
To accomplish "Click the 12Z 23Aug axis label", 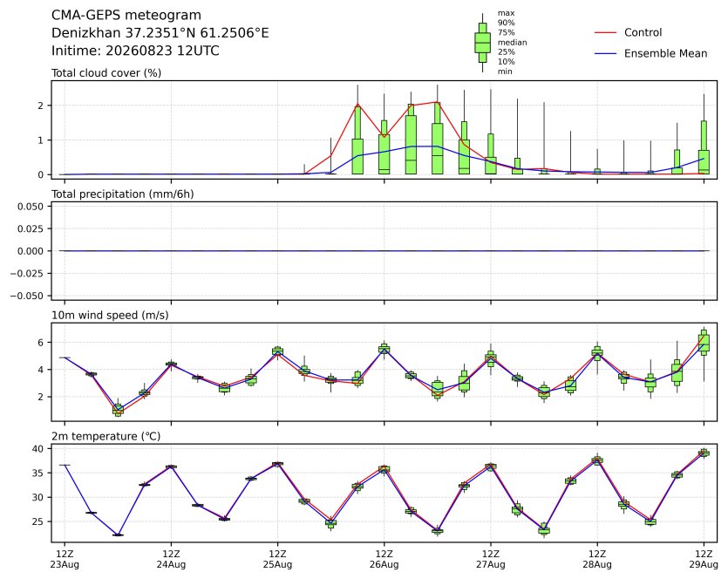I will coord(65,560).
